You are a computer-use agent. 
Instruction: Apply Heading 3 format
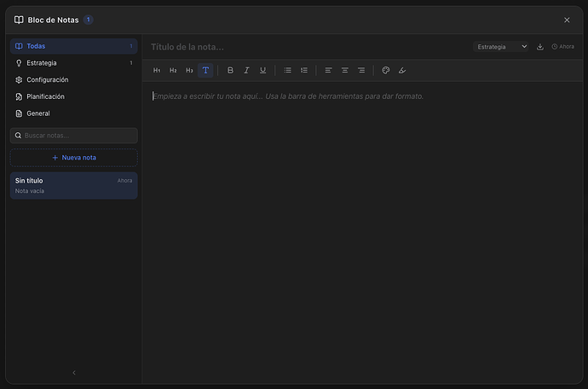[x=189, y=70]
